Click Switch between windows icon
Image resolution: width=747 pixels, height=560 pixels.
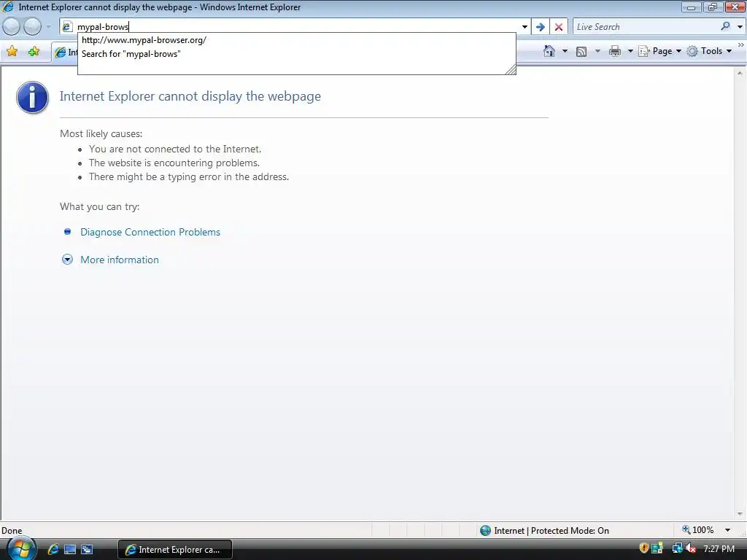tap(87, 549)
